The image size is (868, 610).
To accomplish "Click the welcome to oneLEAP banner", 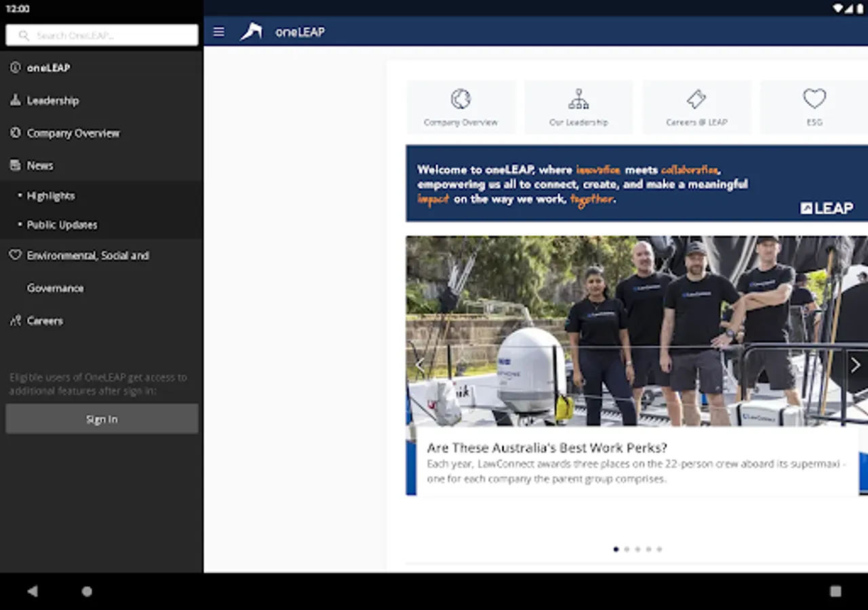I will click(637, 183).
